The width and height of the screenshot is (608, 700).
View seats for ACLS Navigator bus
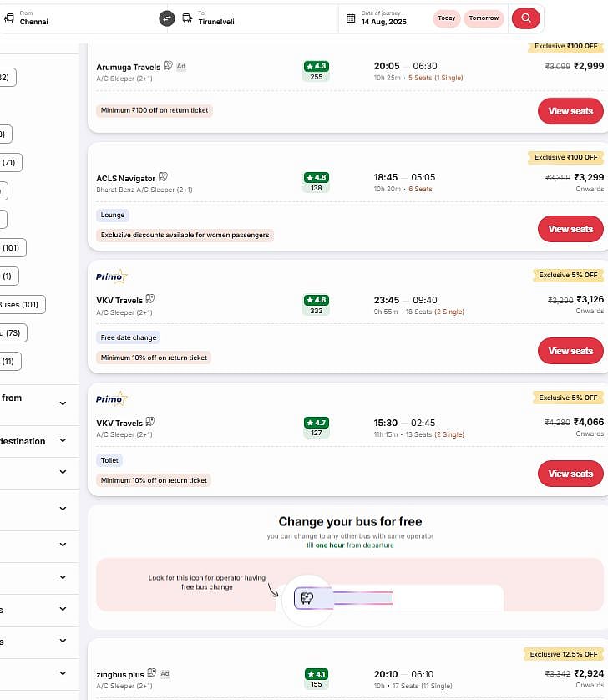point(570,229)
